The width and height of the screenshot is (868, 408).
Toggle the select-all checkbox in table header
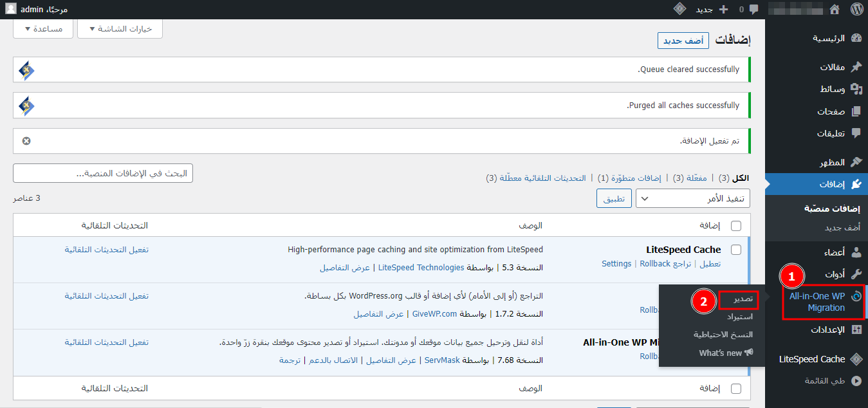click(x=736, y=226)
